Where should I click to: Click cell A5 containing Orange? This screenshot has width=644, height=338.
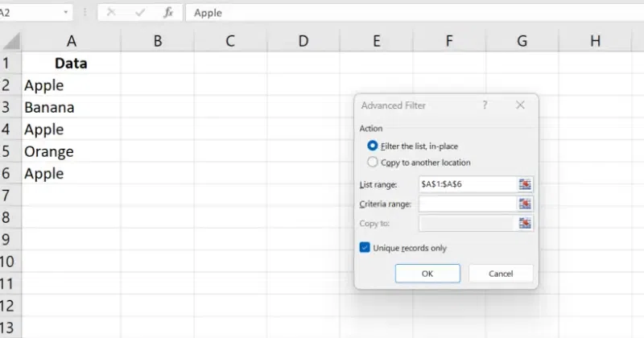point(71,151)
